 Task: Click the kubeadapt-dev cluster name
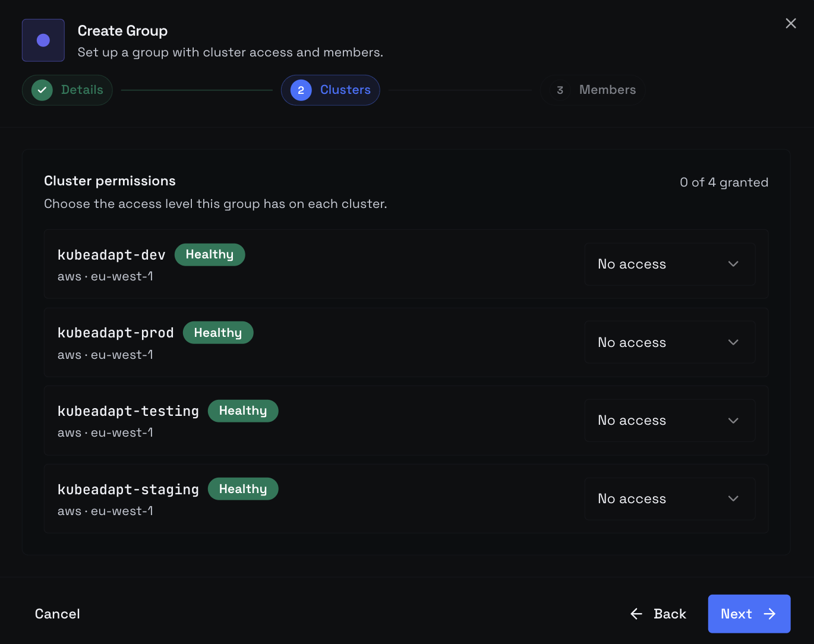coord(111,255)
